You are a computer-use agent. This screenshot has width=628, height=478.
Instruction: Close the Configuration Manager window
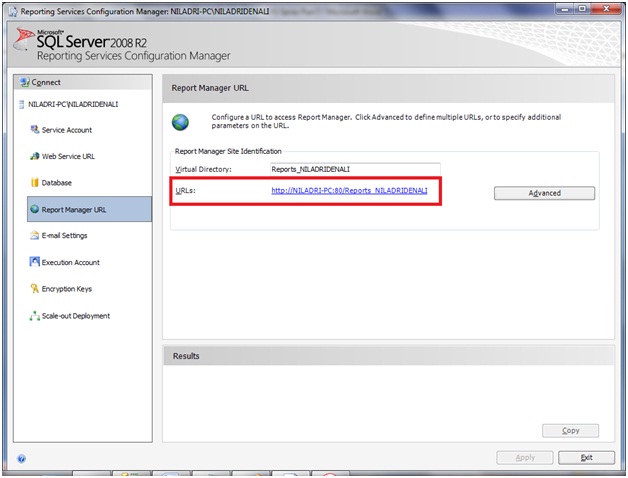[x=606, y=8]
